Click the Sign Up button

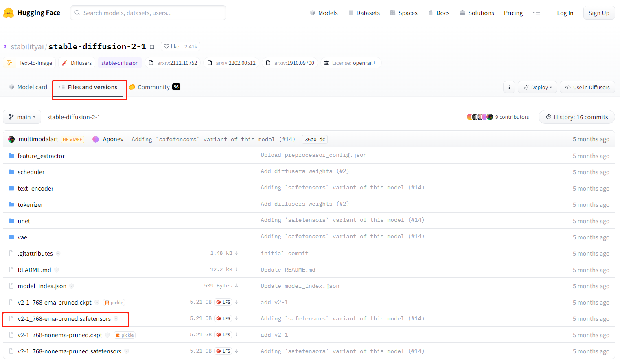pos(598,13)
